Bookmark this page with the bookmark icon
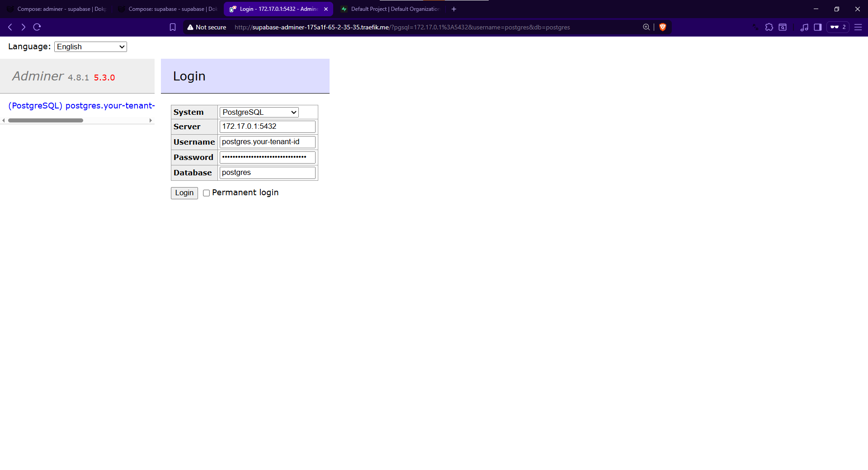 [173, 27]
